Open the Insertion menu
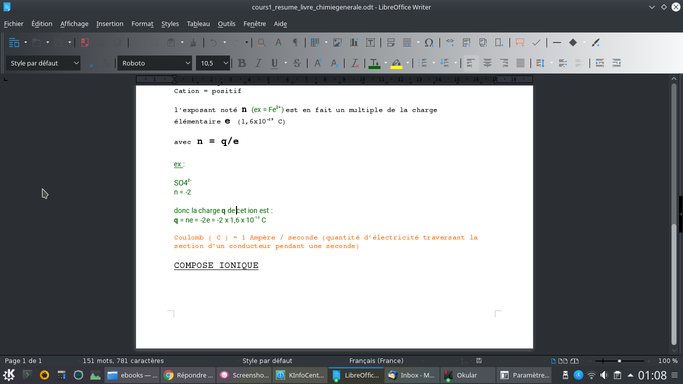This screenshot has height=384, width=683. [x=110, y=24]
